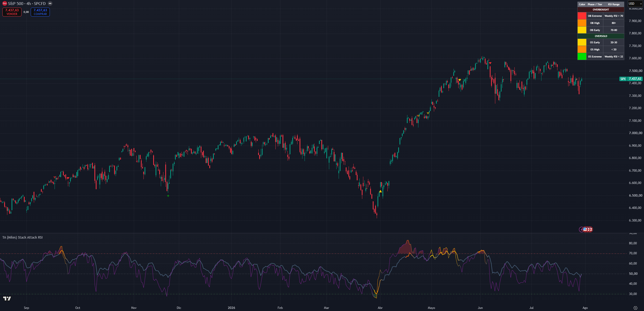This screenshot has height=311, width=644.
Task: Select the TA (Miles) Stack Attack RSI legend
Action: (x=22, y=237)
